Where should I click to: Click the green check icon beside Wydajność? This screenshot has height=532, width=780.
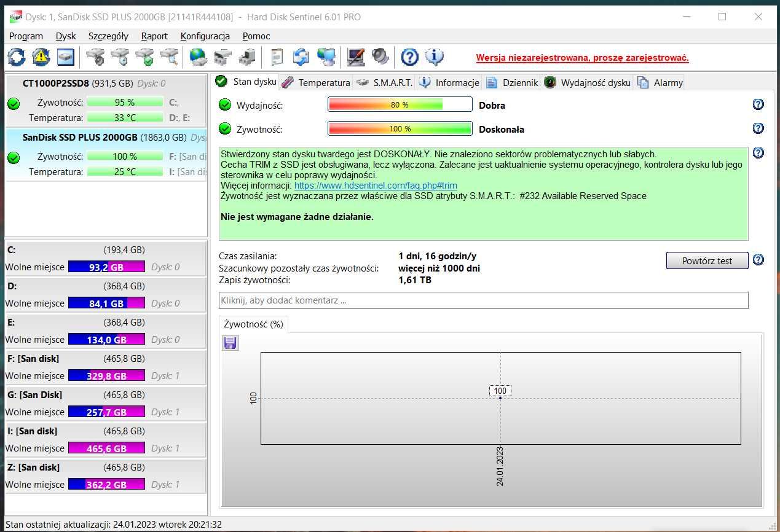[225, 105]
